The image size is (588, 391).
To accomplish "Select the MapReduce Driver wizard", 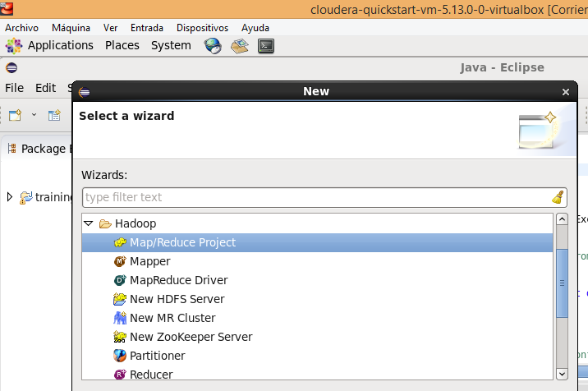I will (x=178, y=280).
